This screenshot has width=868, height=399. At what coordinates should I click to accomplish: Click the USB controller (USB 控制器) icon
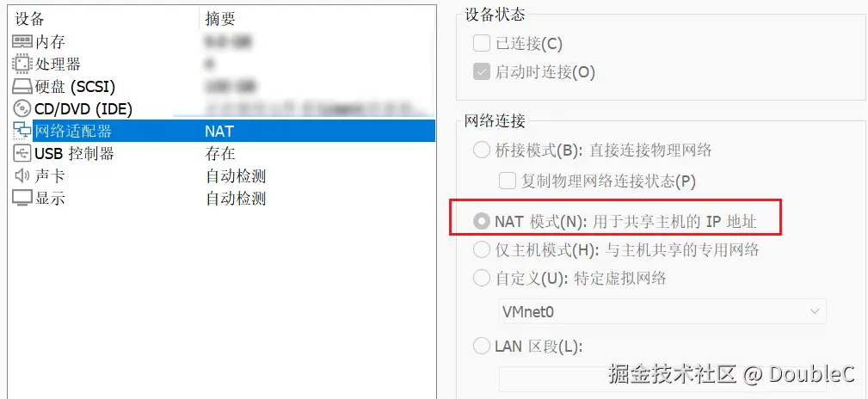22,153
